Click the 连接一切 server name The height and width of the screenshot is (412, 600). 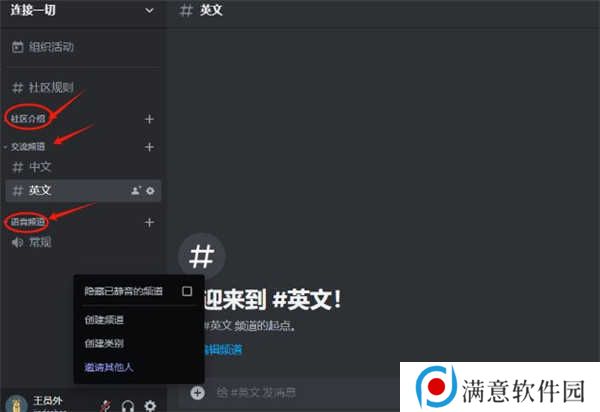click(33, 10)
